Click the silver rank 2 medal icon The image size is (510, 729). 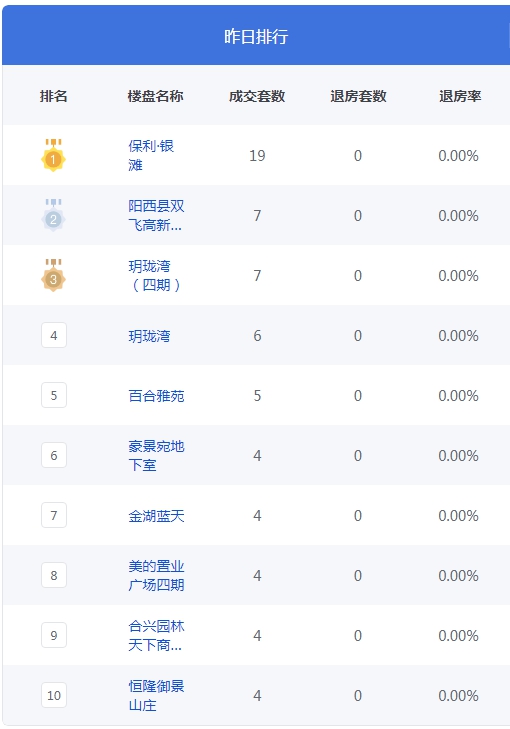point(53,215)
